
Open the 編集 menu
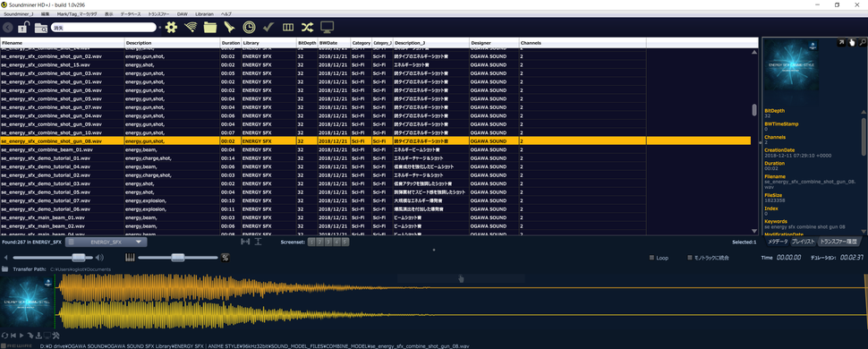[46, 13]
